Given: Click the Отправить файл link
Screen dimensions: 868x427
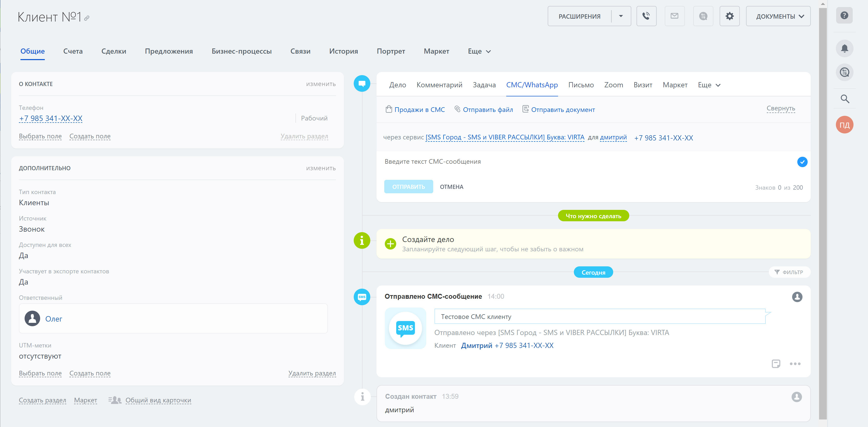Looking at the screenshot, I should (487, 110).
